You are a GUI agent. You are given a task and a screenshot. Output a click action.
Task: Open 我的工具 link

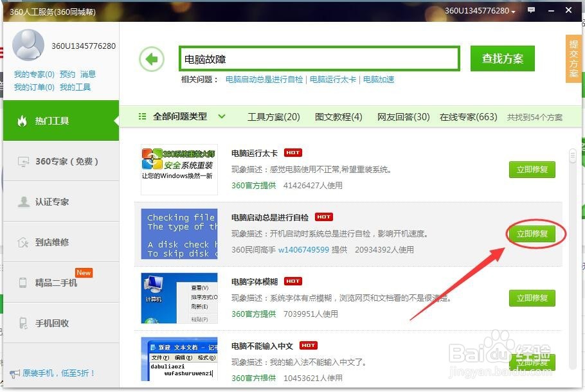coord(75,87)
